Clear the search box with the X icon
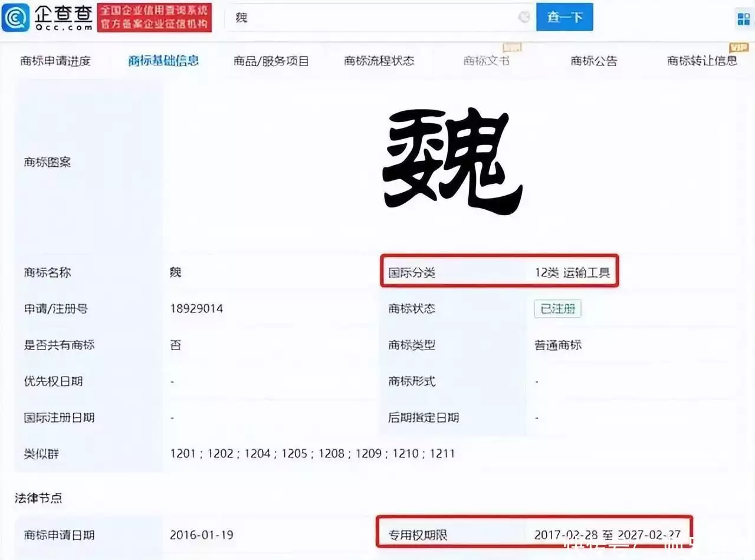 (x=524, y=18)
